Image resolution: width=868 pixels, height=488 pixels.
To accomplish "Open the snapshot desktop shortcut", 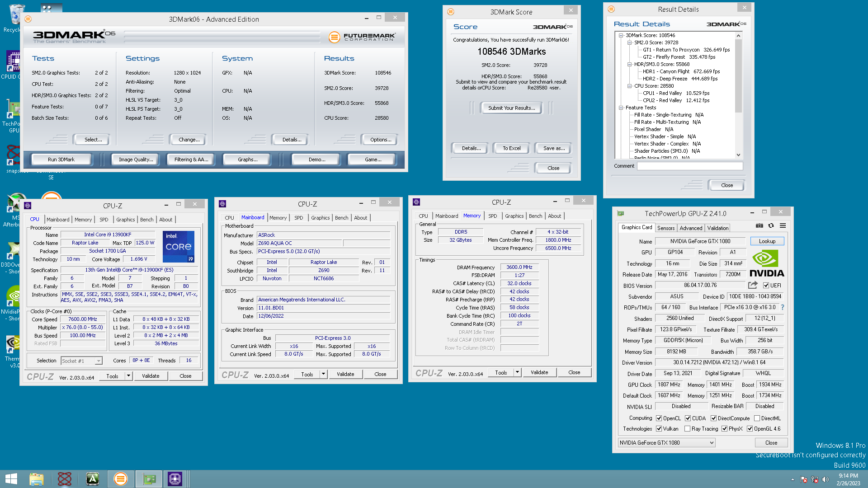I will coord(14,159).
